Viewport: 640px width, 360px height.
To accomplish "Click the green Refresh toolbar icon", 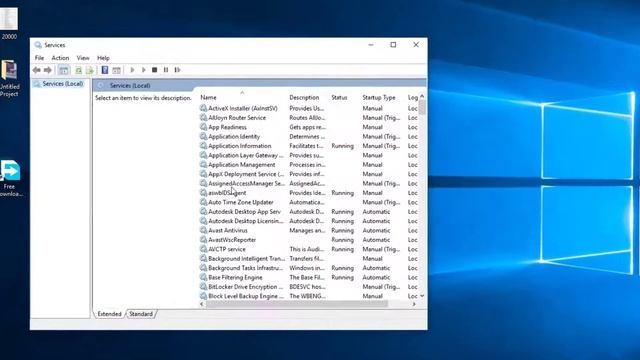I will point(79,70).
